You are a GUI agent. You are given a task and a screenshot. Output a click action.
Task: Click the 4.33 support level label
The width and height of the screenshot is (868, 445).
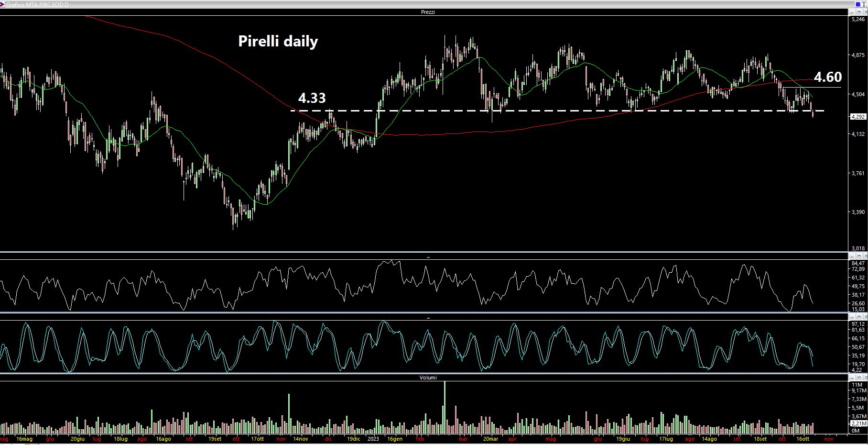click(312, 98)
